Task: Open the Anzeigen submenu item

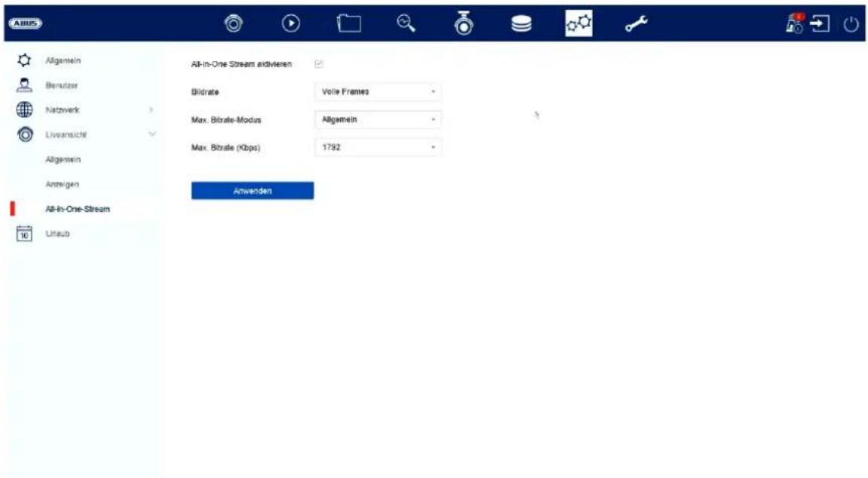Action: (62, 184)
